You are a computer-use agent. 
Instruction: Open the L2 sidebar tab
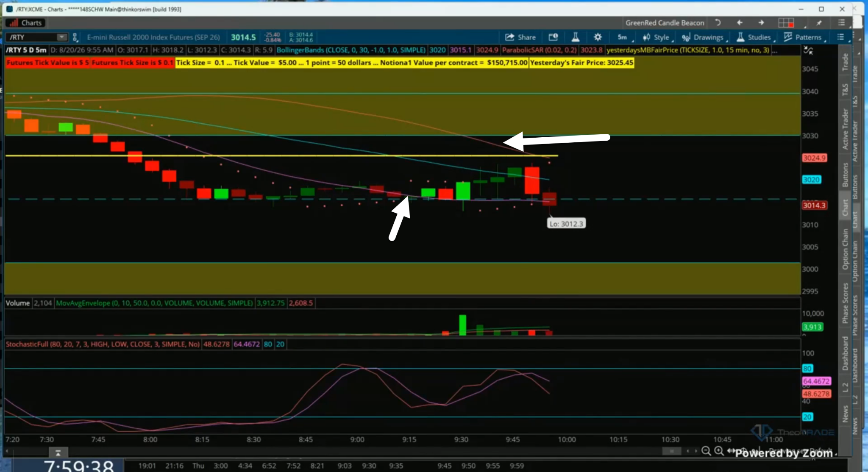(x=845, y=387)
